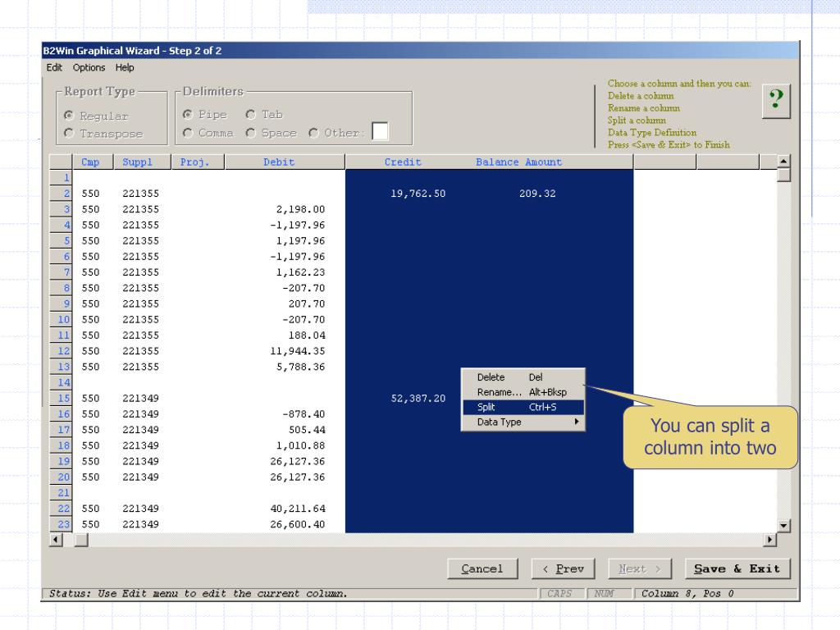
Task: Open the Edit menu
Action: [54, 67]
